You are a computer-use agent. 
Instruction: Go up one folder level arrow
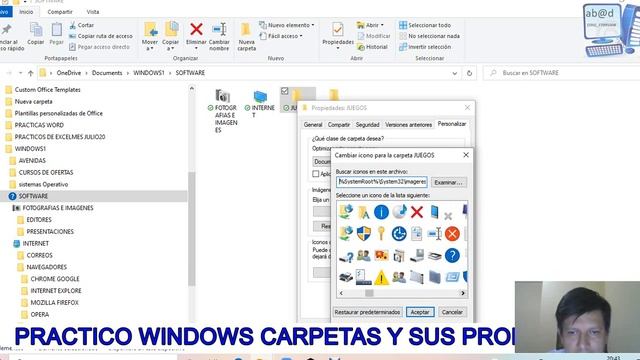[31, 73]
